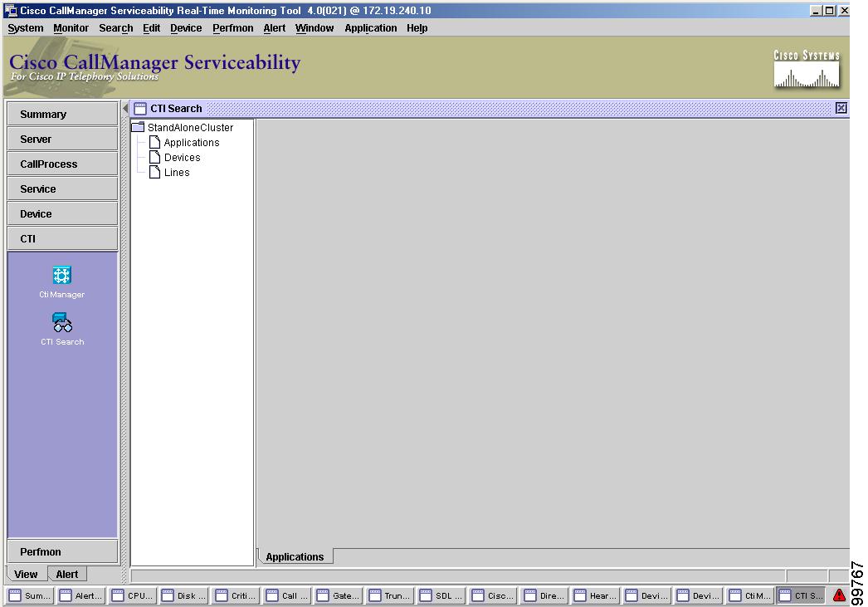Open the Edit menu
The width and height of the screenshot is (868, 607).
151,28
